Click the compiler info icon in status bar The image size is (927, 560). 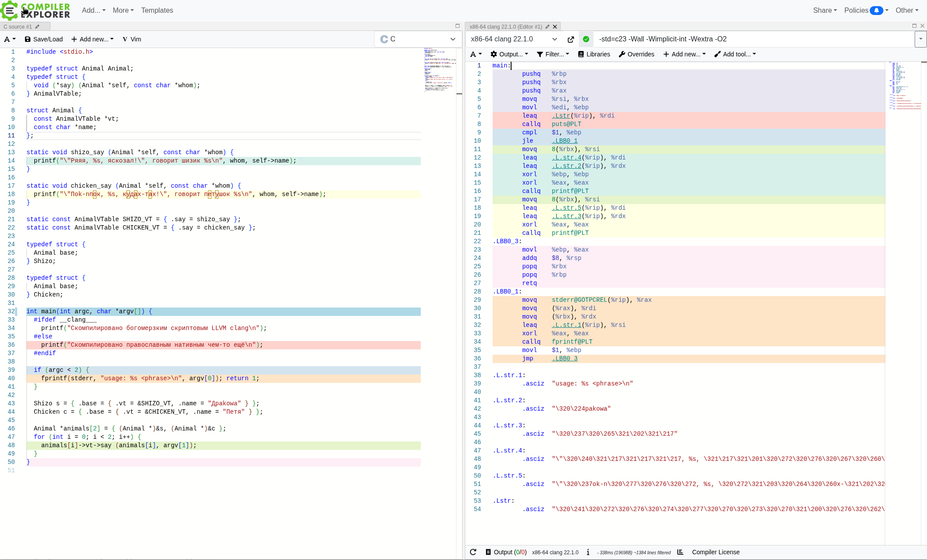click(x=588, y=552)
